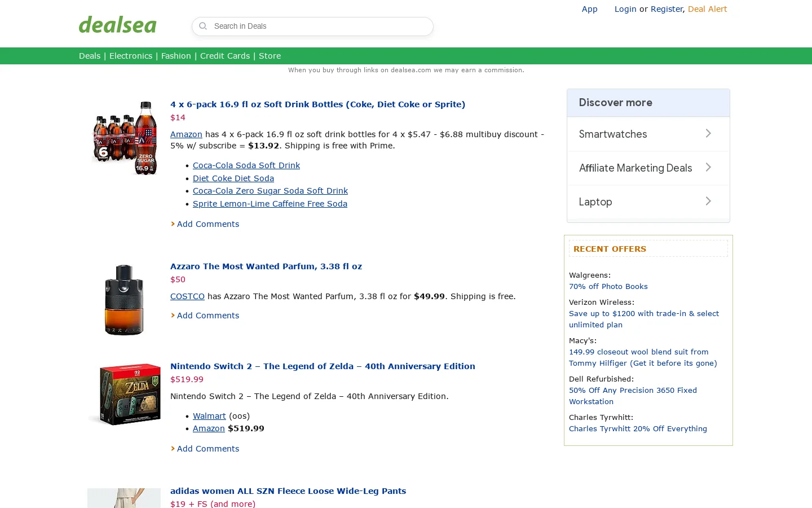Open Verizon Wireless trade-in offer
The image size is (812, 508).
(644, 319)
